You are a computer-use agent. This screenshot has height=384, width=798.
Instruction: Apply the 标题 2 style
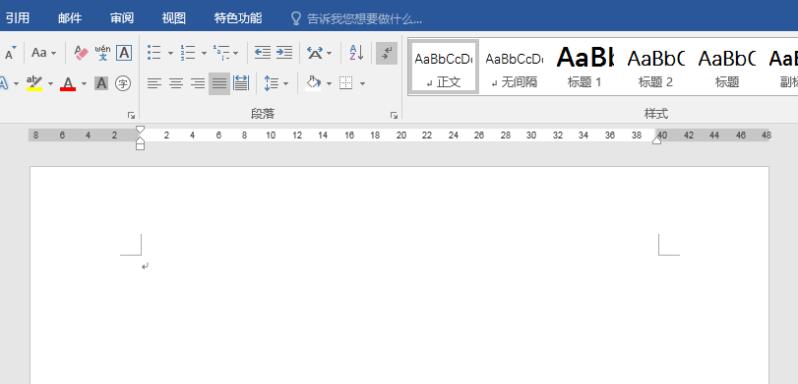pos(656,67)
